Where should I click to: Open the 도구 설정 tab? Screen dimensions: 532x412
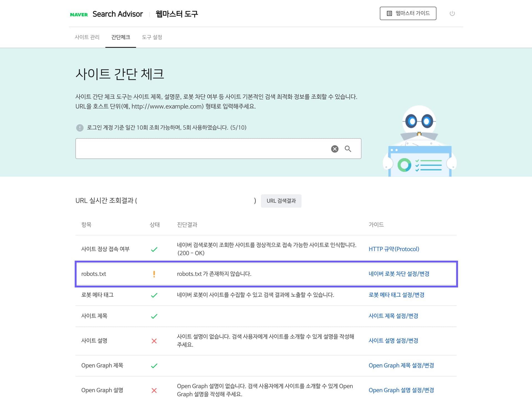152,37
